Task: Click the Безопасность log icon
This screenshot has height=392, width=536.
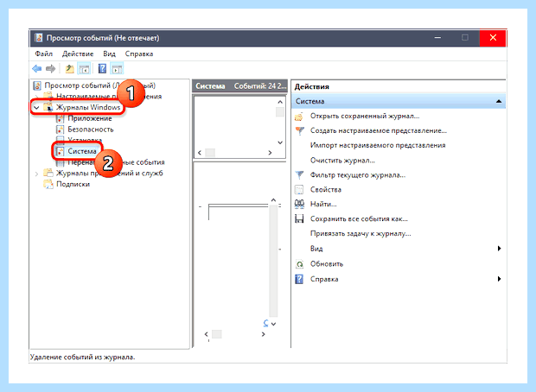Action: point(60,130)
